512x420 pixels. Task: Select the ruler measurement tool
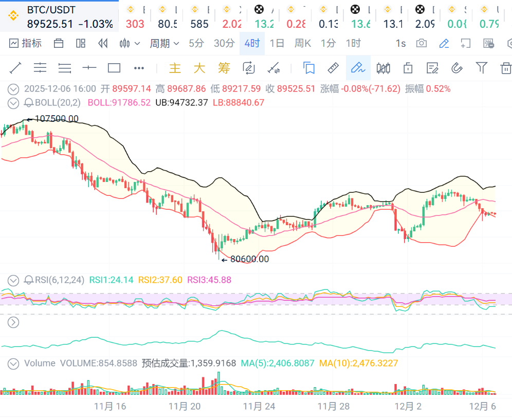tap(333, 68)
